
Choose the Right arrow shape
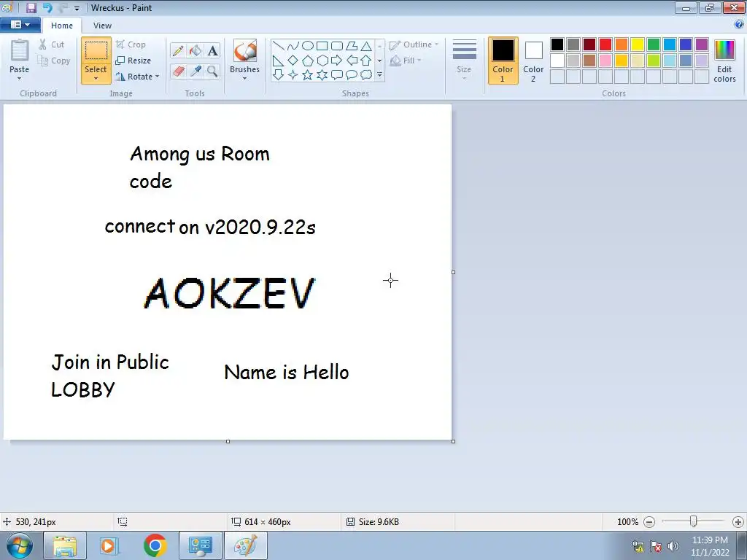(x=337, y=61)
